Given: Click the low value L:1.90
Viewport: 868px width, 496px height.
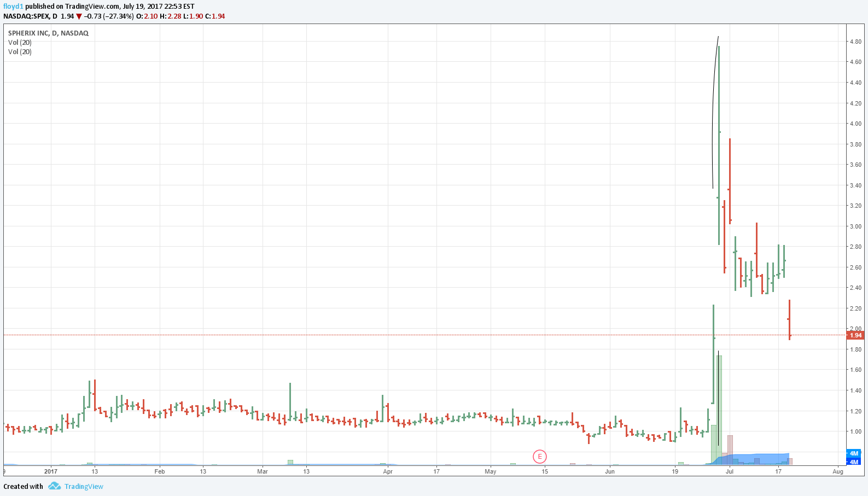Looking at the screenshot, I should tap(193, 16).
